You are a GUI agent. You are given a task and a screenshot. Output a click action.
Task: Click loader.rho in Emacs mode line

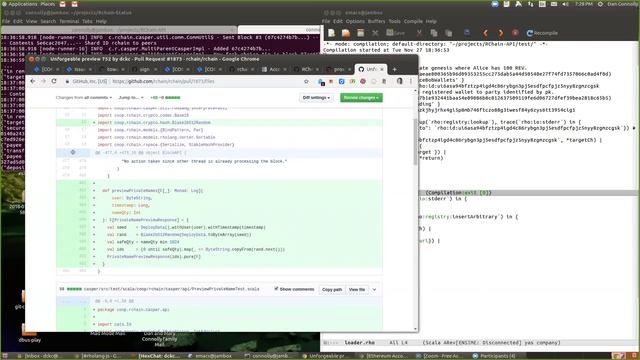(x=360, y=343)
